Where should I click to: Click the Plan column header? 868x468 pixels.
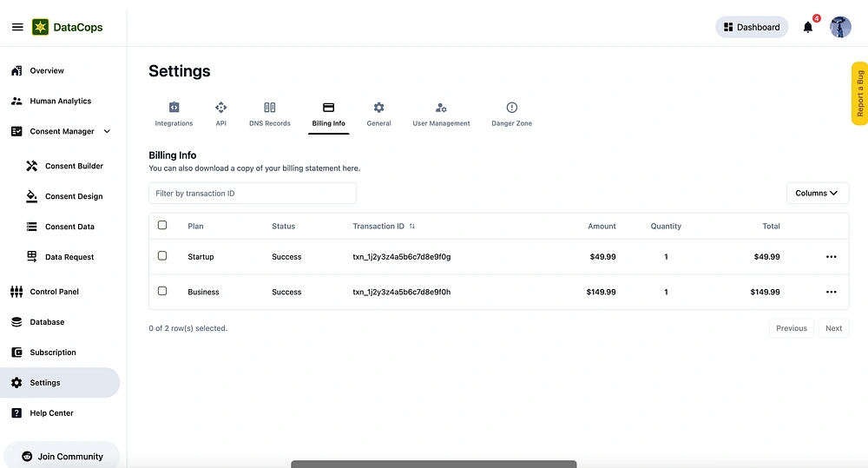[195, 226]
